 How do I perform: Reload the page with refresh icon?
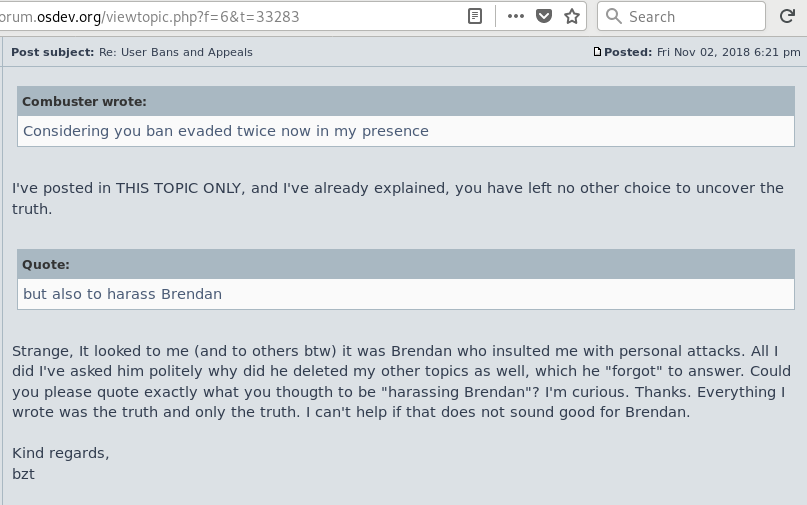pyautogui.click(x=787, y=16)
